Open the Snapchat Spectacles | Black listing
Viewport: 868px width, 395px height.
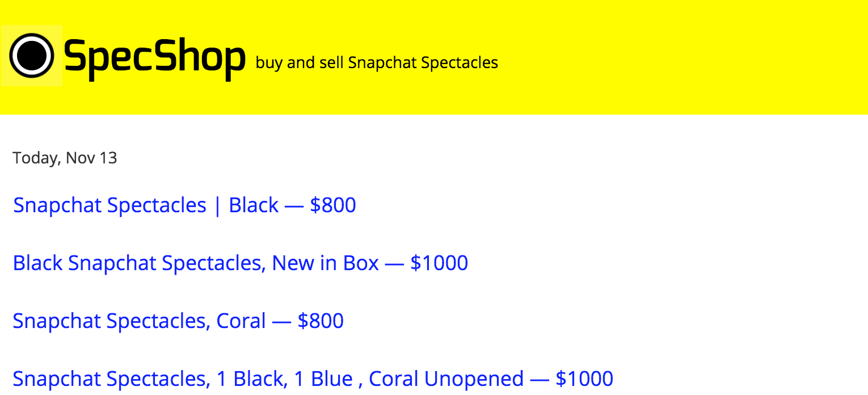click(184, 205)
